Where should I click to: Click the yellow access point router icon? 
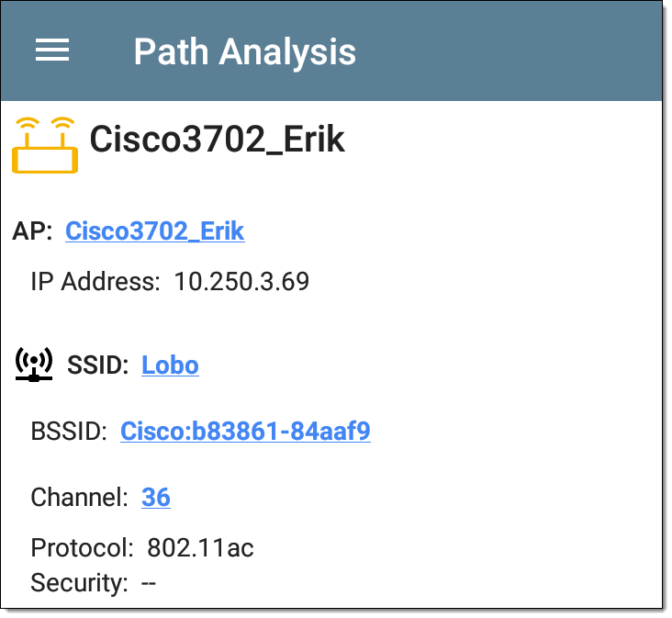tap(45, 145)
